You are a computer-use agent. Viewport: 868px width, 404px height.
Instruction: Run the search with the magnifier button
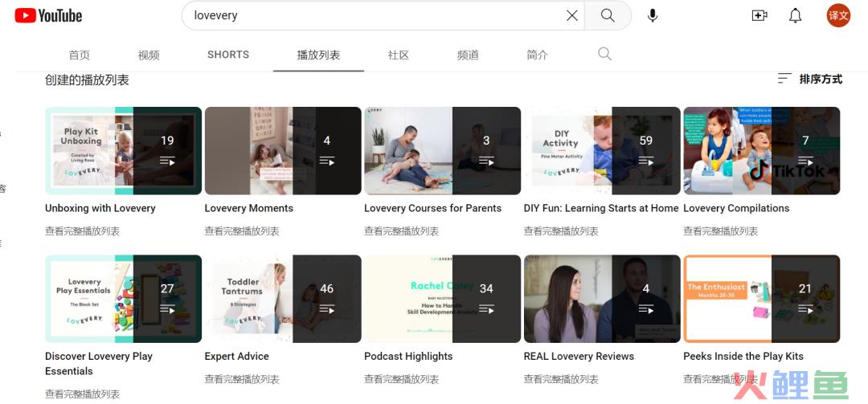pos(608,15)
